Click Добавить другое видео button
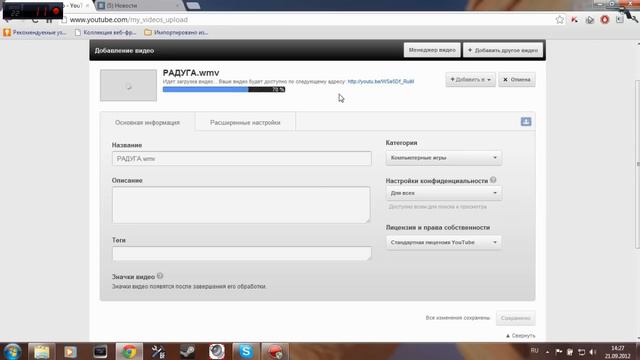 [503, 50]
